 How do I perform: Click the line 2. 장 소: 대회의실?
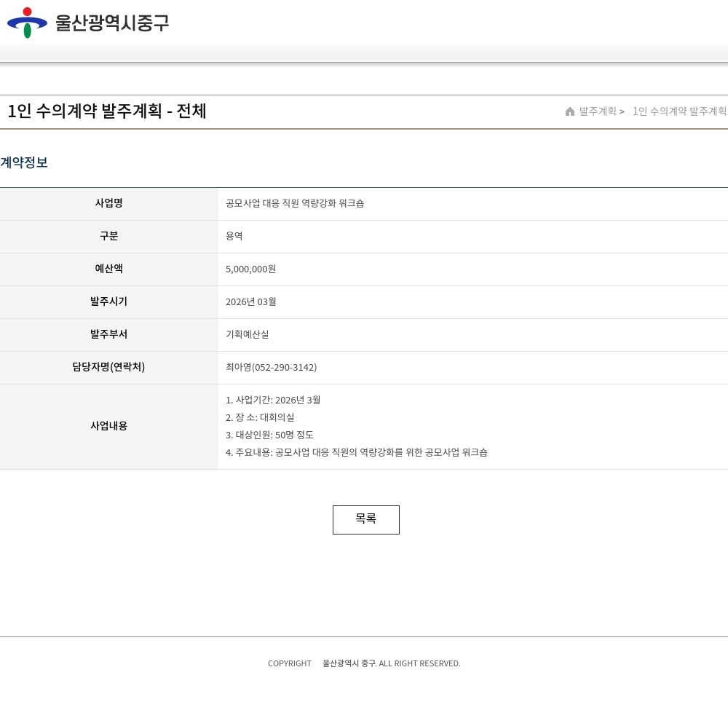tap(260, 418)
